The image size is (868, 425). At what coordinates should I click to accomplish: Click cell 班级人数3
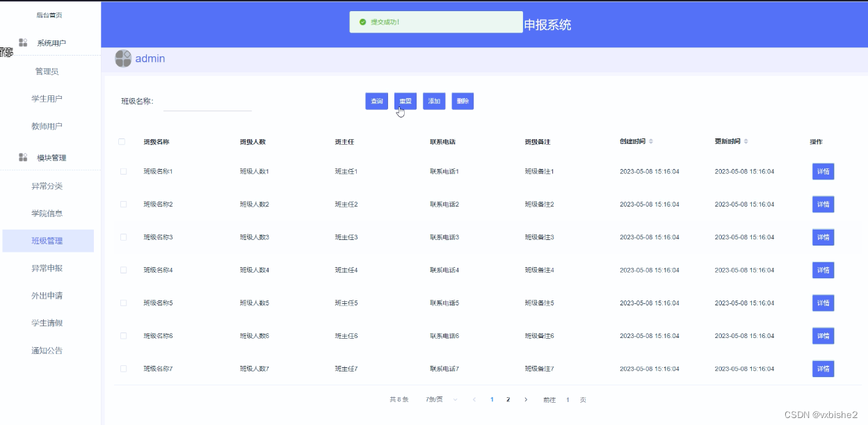[254, 237]
